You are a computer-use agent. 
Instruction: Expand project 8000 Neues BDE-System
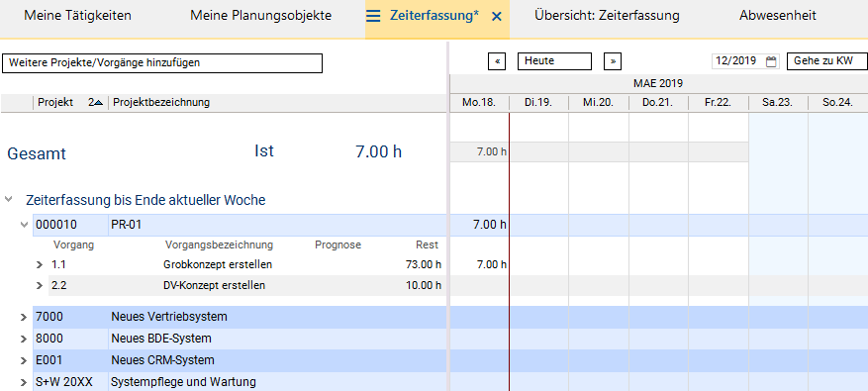(x=23, y=339)
